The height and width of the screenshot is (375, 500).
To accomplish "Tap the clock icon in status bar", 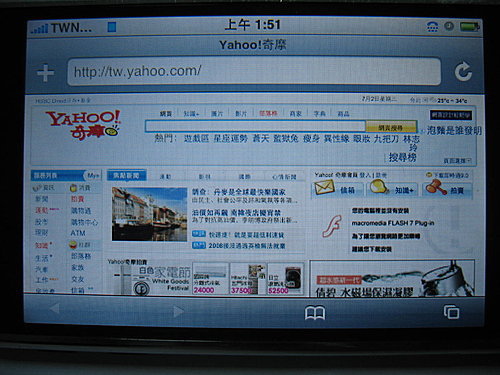I will (449, 26).
